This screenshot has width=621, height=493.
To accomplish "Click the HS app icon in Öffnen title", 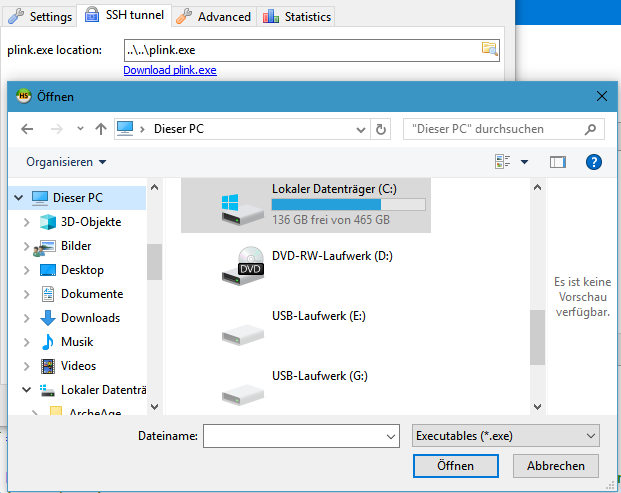I will 24,96.
